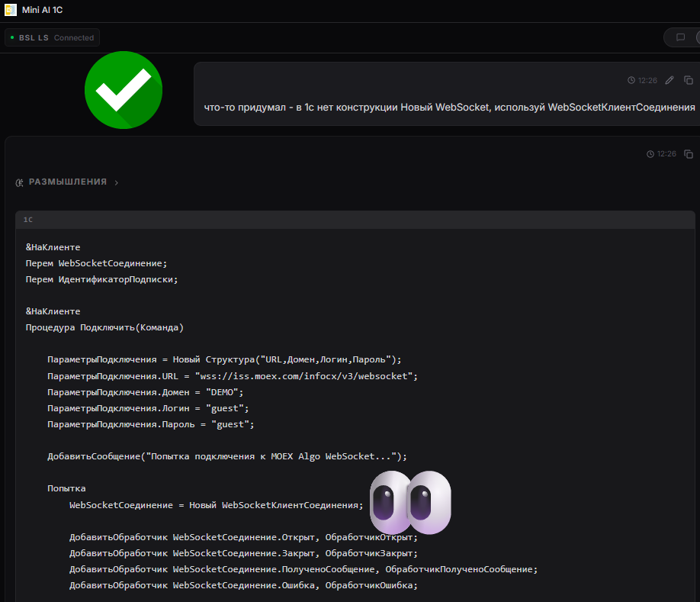Image resolution: width=700 pixels, height=602 pixels.
Task: Open the chat icon in top toolbar
Action: pyautogui.click(x=679, y=37)
